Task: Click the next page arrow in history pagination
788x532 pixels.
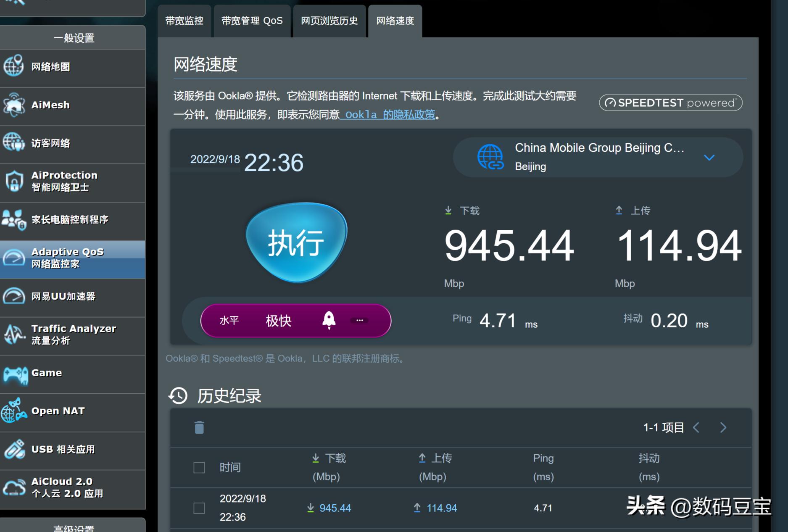Action: (723, 427)
